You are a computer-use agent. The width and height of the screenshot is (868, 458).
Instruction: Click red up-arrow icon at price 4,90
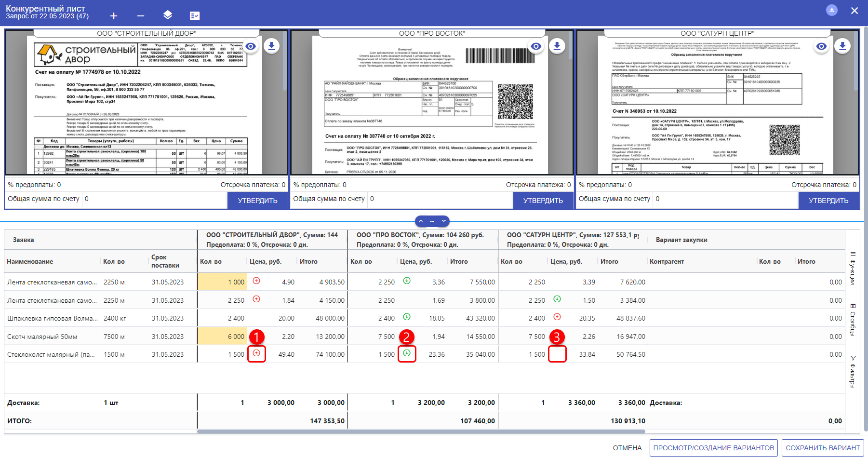(256, 281)
